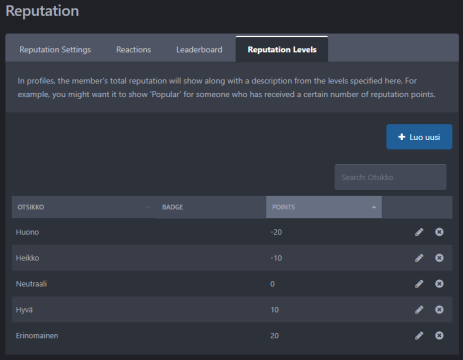The image size is (463, 360).
Task: Delete the Neutraali reputation level
Action: [x=439, y=284]
